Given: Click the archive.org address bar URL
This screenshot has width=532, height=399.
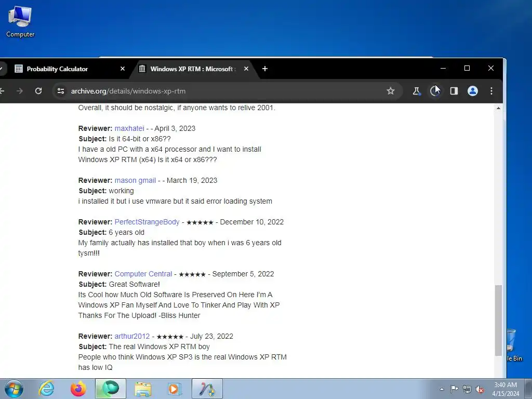Looking at the screenshot, I should click(x=128, y=91).
